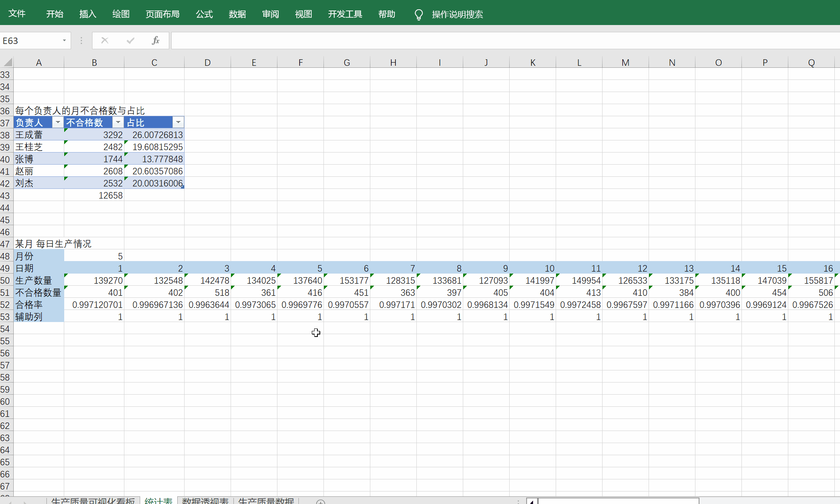The image size is (840, 504).
Task: Click the cancel entry X icon
Action: pyautogui.click(x=105, y=40)
